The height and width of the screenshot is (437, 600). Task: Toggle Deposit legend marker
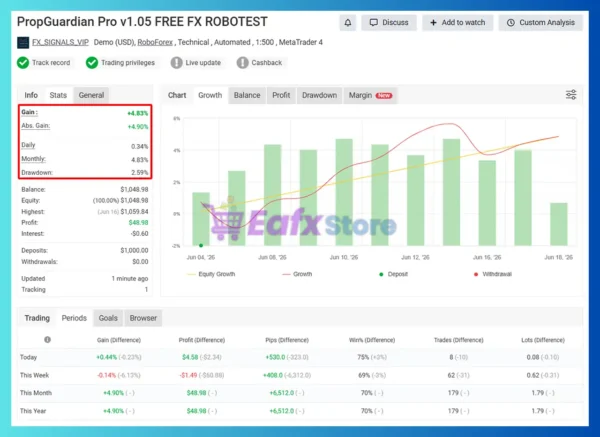[393, 274]
